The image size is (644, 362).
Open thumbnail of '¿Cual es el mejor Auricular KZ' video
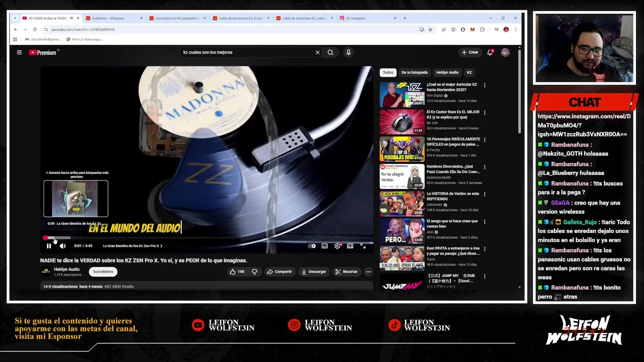pos(401,94)
